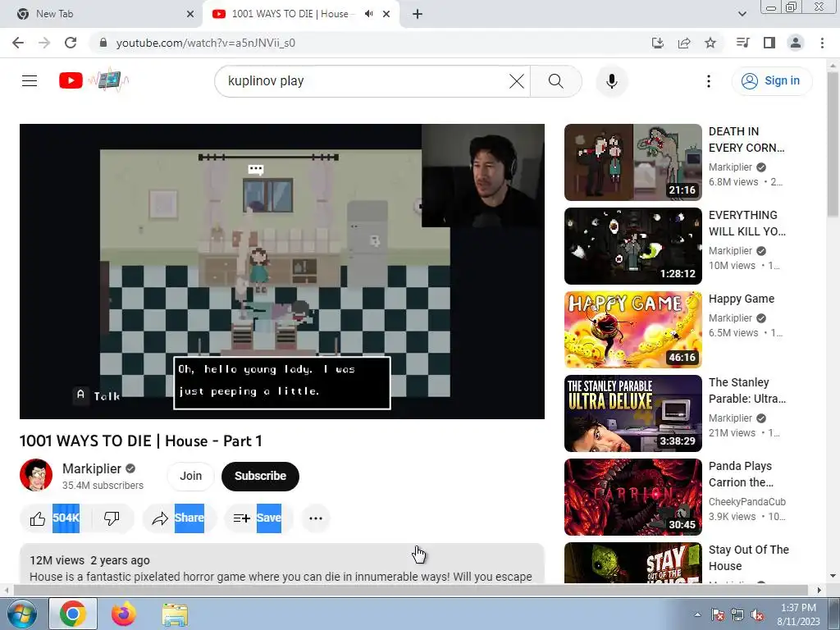Click the horizontal scrollbar at bottom
This screenshot has height=630, width=840.
(410, 590)
